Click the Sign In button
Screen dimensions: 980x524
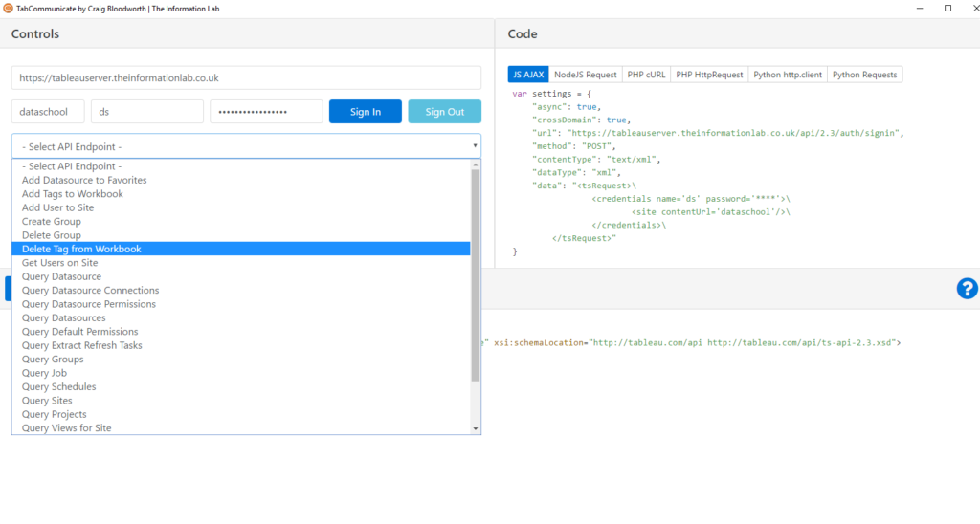(365, 112)
